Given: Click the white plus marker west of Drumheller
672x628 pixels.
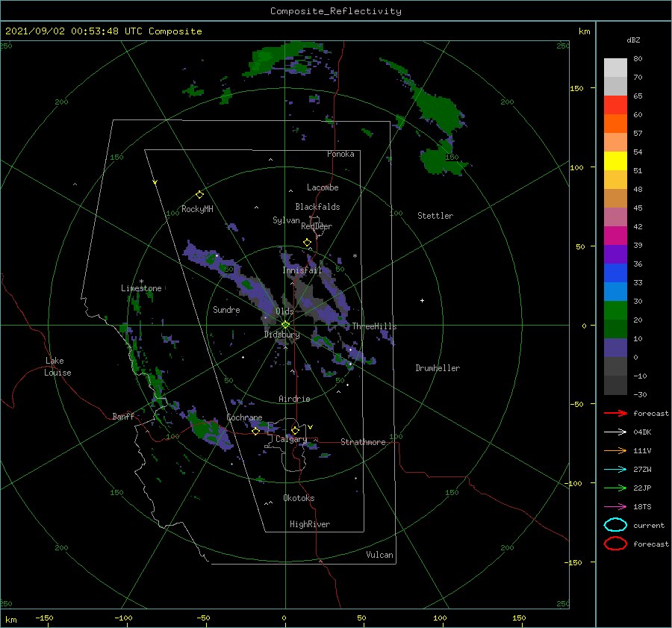Looking at the screenshot, I should (x=422, y=300).
